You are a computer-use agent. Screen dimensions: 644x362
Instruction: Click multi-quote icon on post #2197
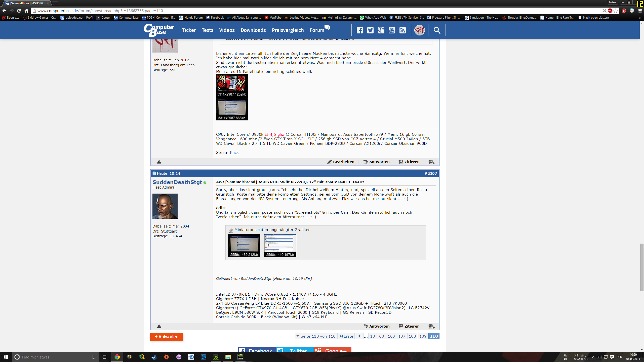pos(431,326)
